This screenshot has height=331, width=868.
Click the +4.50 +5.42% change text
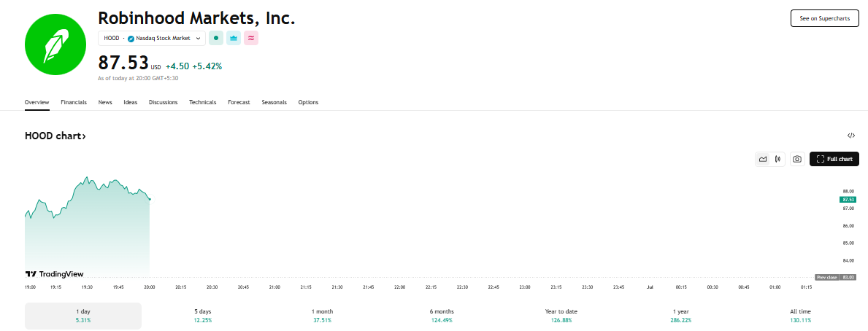click(193, 66)
